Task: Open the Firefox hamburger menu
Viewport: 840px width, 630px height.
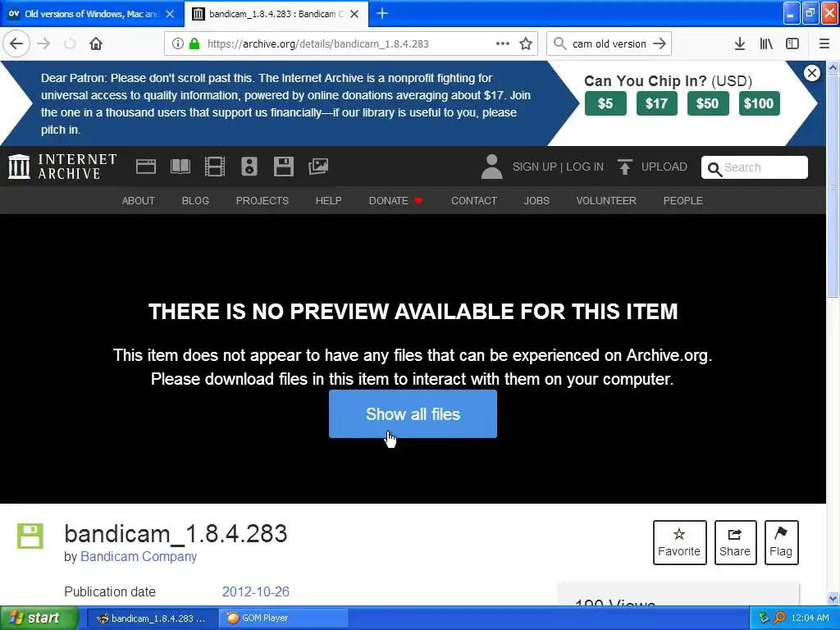Action: 824,44
